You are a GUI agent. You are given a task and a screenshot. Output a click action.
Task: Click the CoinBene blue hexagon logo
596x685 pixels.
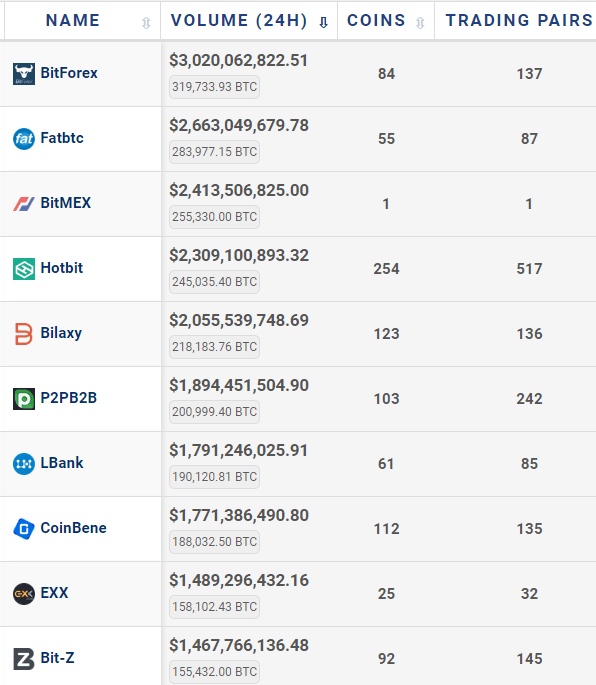pos(24,529)
